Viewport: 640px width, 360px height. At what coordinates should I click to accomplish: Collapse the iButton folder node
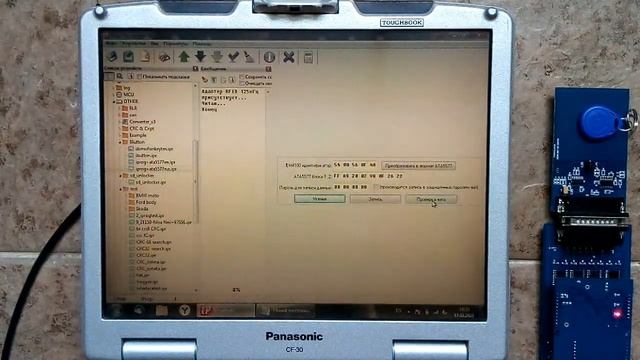(x=120, y=142)
